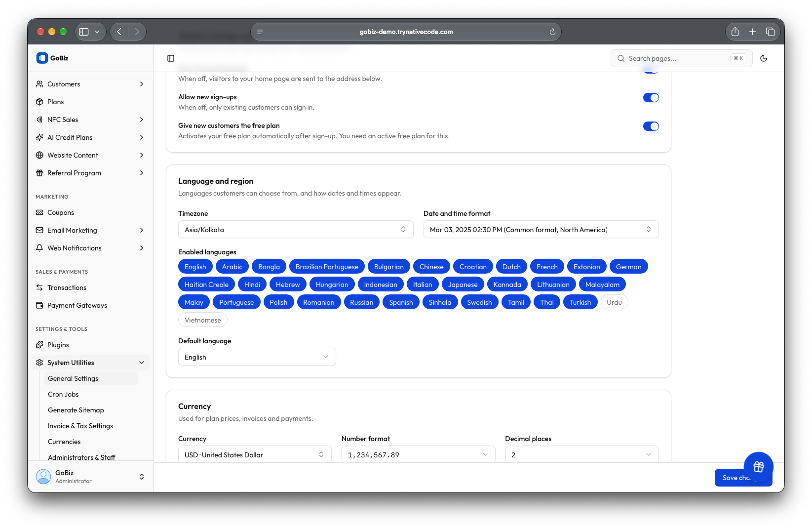Click the Coupons ticket icon
812x529 pixels.
pos(39,212)
